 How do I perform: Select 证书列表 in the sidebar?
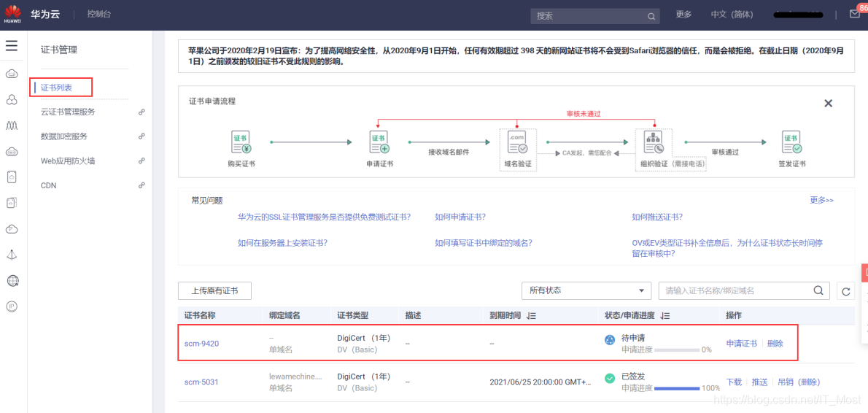point(56,88)
